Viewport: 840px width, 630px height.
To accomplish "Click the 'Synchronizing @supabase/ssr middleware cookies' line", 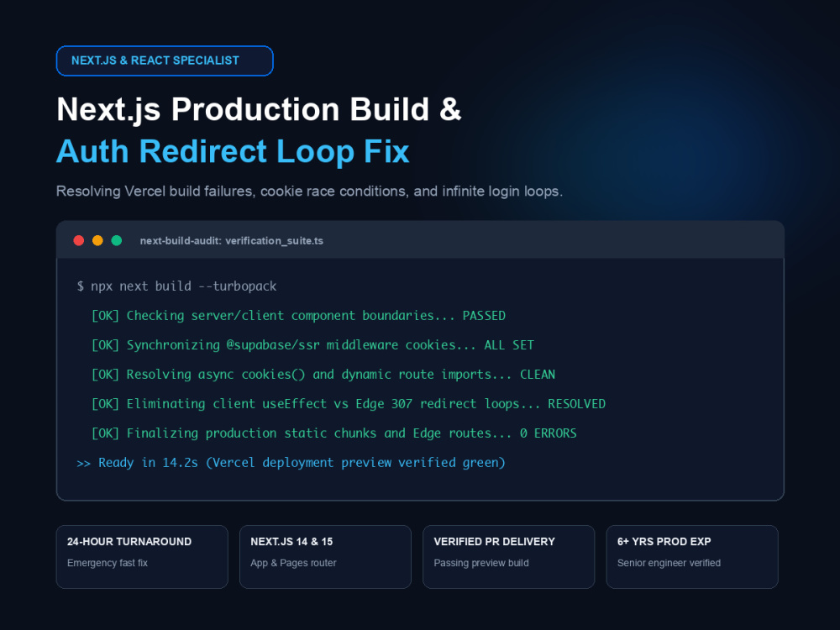I will [312, 345].
